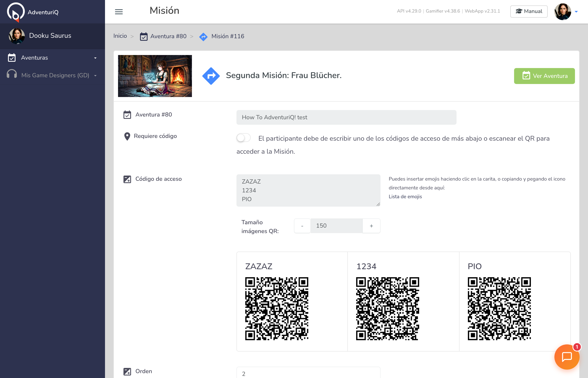Open Aventuras in the sidebar
The height and width of the screenshot is (378, 588).
[x=52, y=58]
